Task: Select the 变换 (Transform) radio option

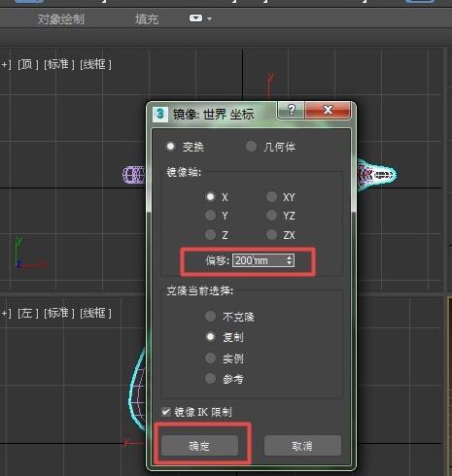Action: coord(170,147)
